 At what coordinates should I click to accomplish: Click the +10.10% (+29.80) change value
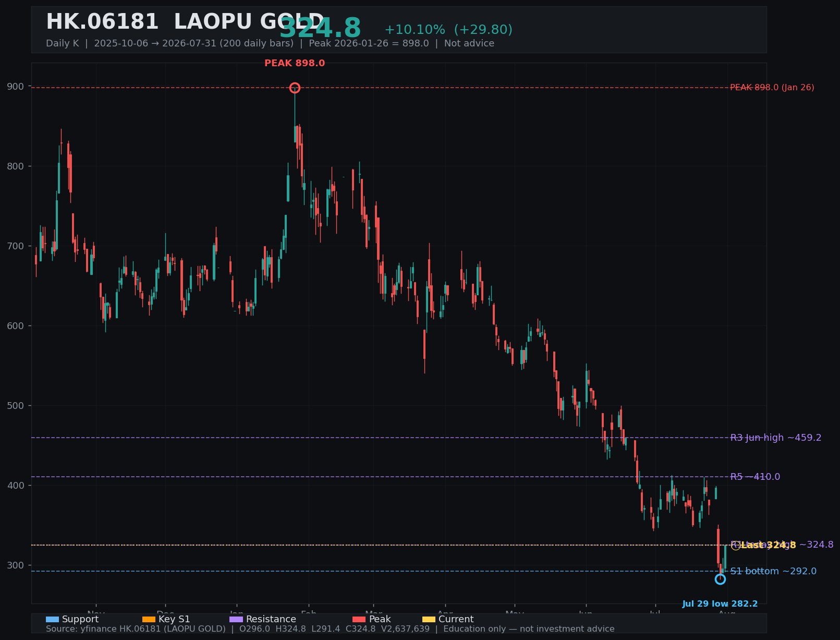click(x=448, y=30)
